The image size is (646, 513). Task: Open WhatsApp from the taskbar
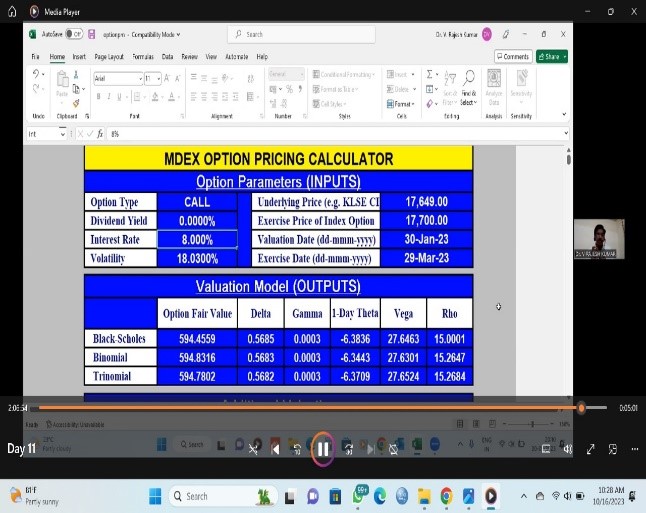tap(358, 496)
